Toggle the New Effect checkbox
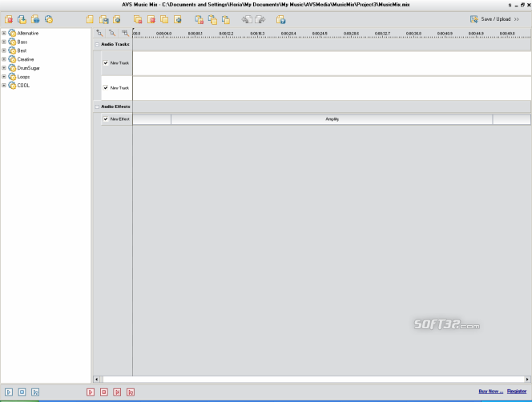Image resolution: width=532 pixels, height=402 pixels. point(106,119)
